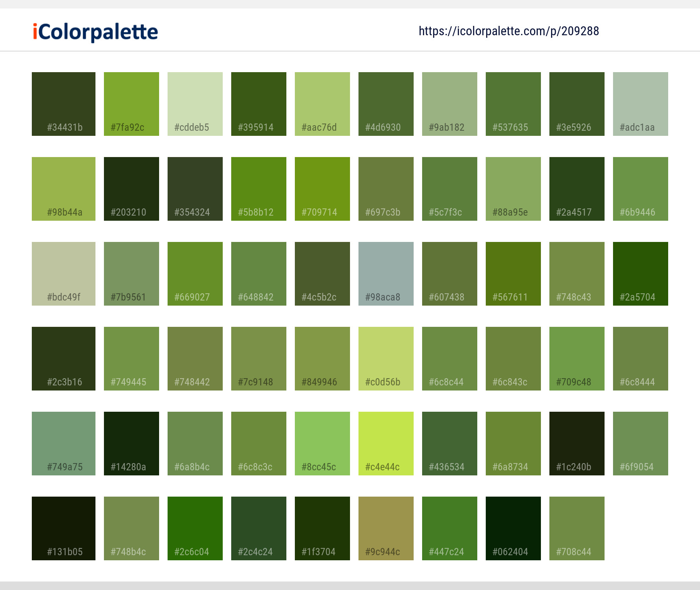Click the #709714 swatch

[322, 189]
